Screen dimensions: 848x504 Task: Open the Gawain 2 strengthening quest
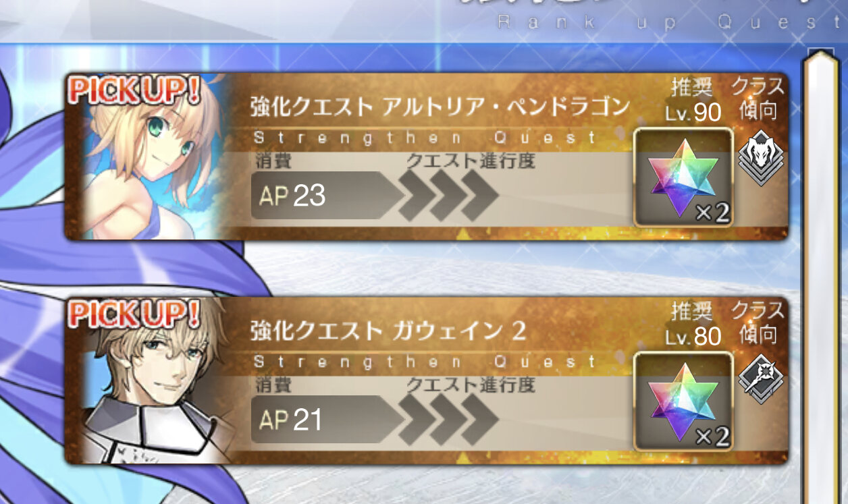426,380
